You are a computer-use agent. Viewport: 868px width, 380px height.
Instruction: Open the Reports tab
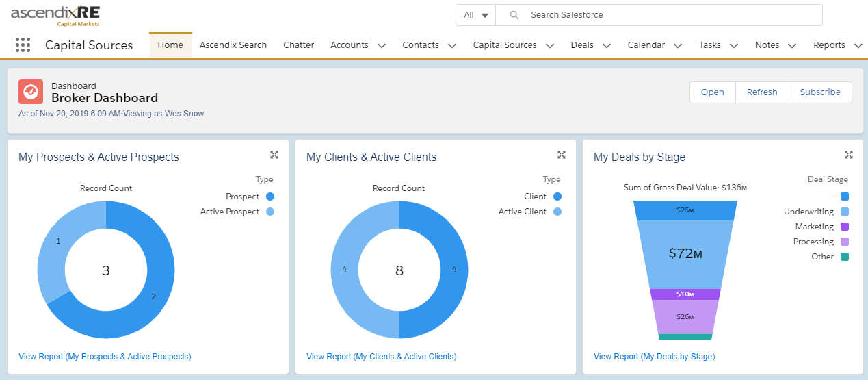(x=829, y=45)
